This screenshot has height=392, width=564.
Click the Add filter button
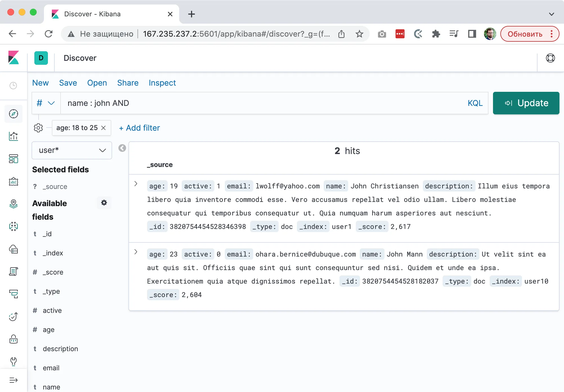[139, 128]
